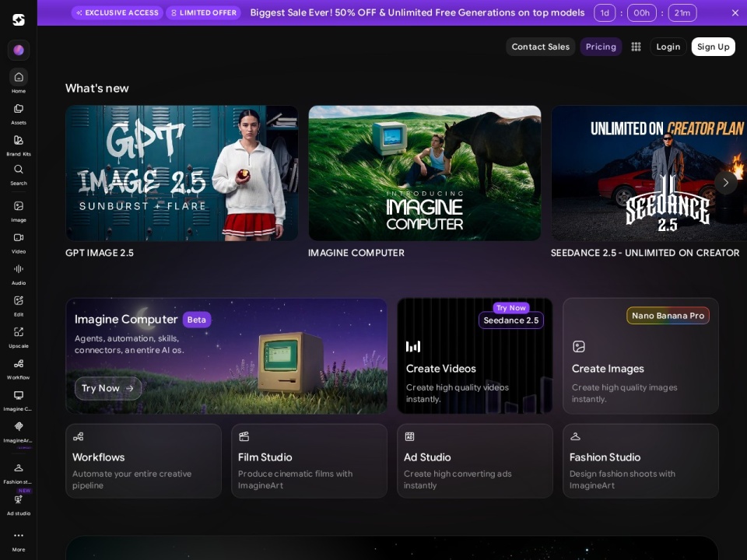Open the Film Studio card
Image resolution: width=747 pixels, height=560 pixels.
309,461
